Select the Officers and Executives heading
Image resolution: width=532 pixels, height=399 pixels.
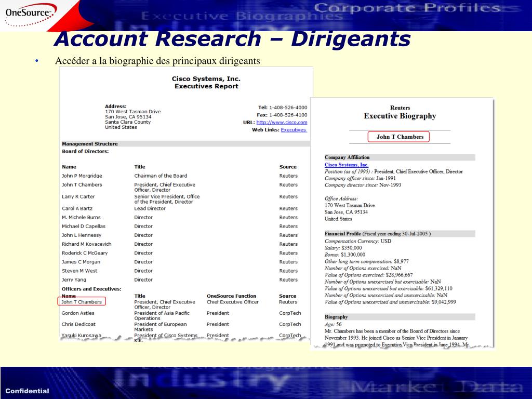click(91, 289)
